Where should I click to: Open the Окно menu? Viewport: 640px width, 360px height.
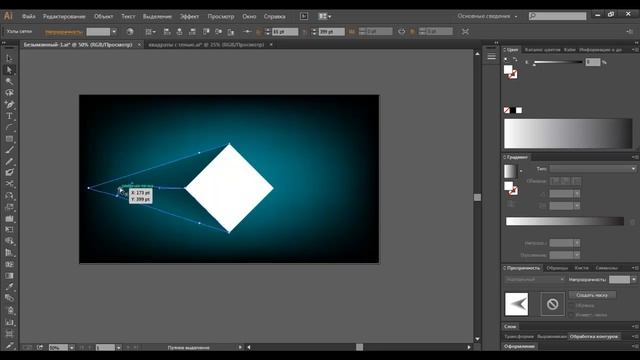(x=249, y=16)
